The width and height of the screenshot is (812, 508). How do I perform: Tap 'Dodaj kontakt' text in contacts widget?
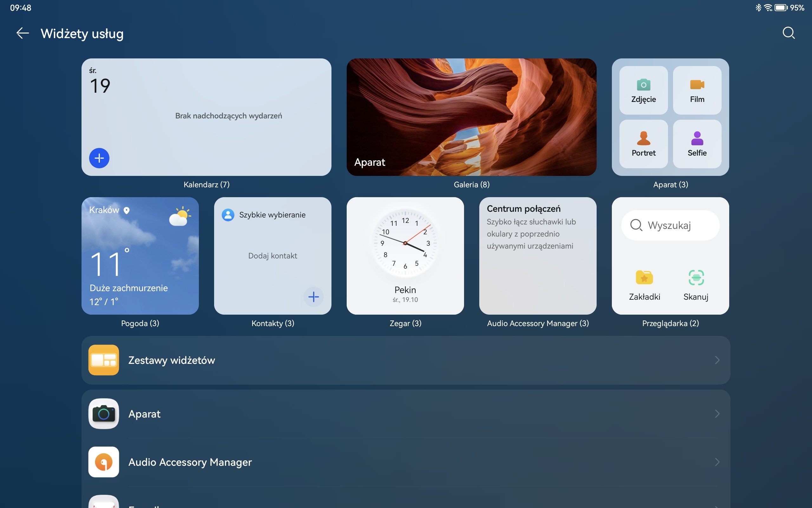272,256
